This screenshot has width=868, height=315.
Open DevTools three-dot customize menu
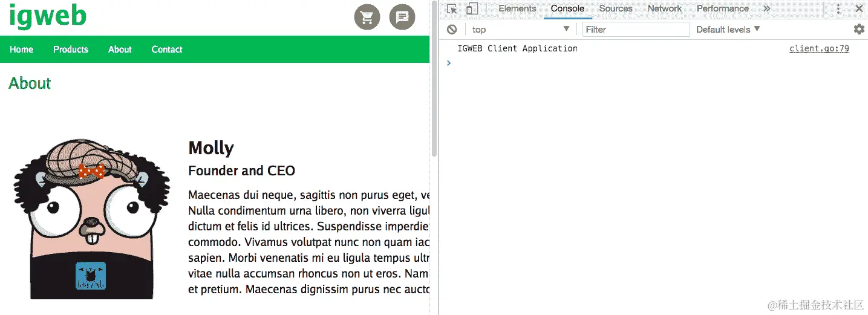838,8
